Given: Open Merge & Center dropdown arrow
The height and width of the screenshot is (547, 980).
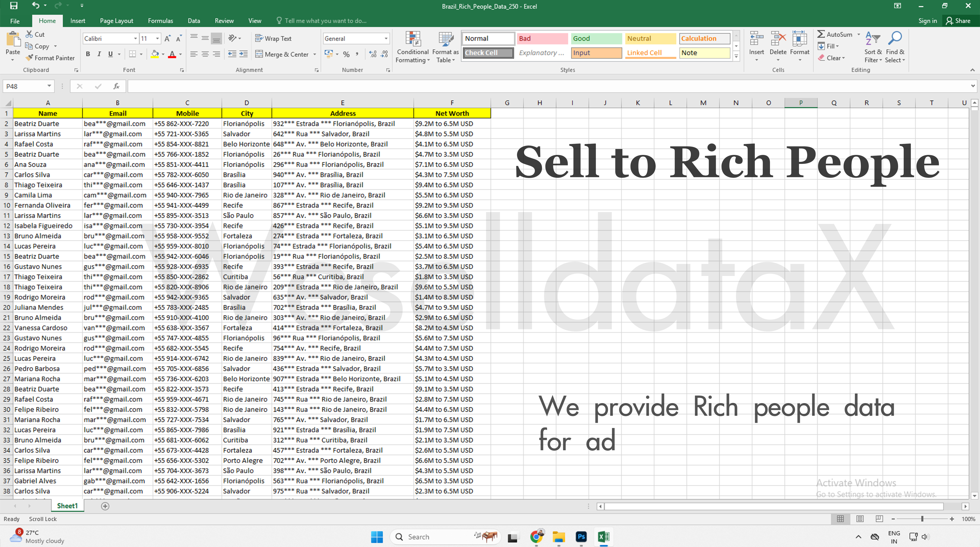Looking at the screenshot, I should click(x=315, y=54).
